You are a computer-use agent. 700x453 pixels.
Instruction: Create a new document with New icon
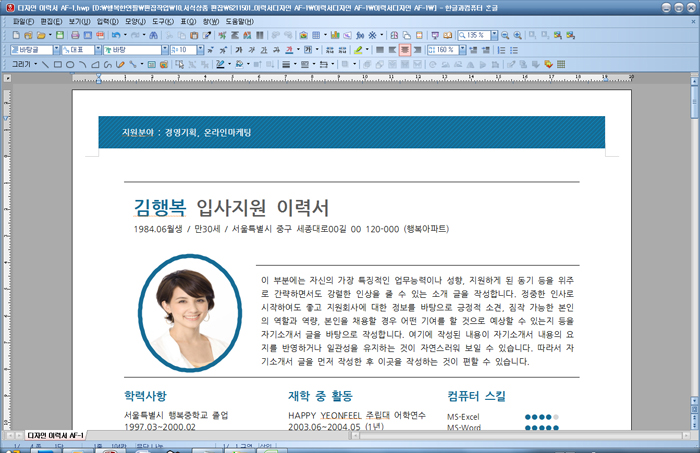click(16, 35)
